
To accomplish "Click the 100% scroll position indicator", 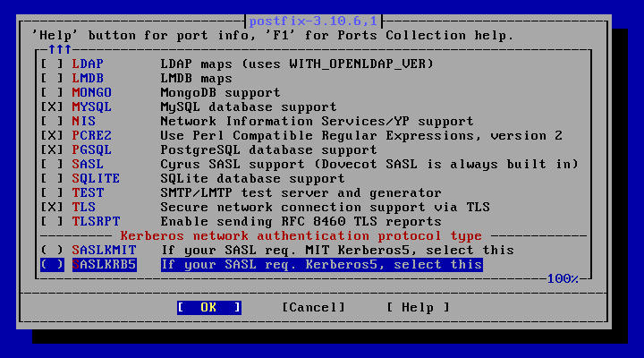I will coord(563,279).
